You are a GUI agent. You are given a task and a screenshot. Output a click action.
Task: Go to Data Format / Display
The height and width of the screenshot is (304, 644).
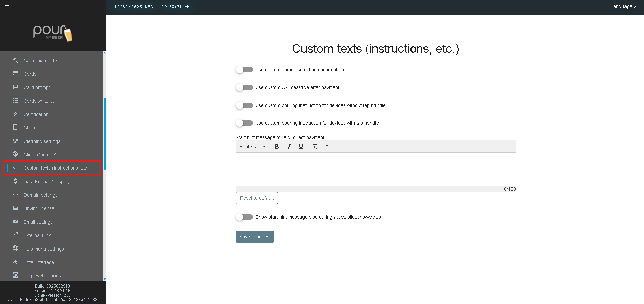pyautogui.click(x=46, y=182)
